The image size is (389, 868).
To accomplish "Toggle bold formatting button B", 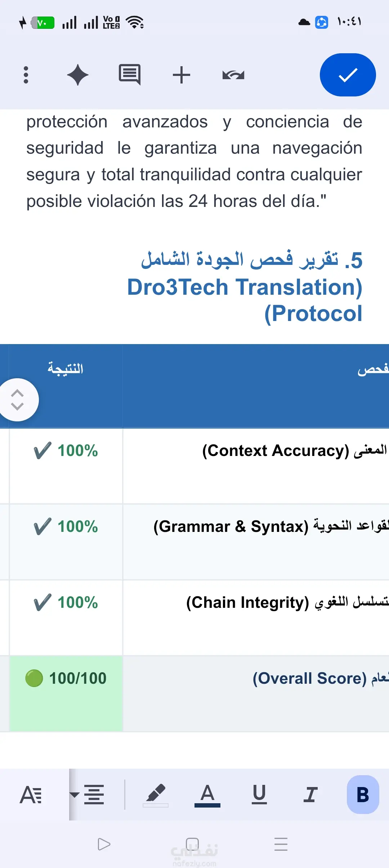I will point(363,795).
